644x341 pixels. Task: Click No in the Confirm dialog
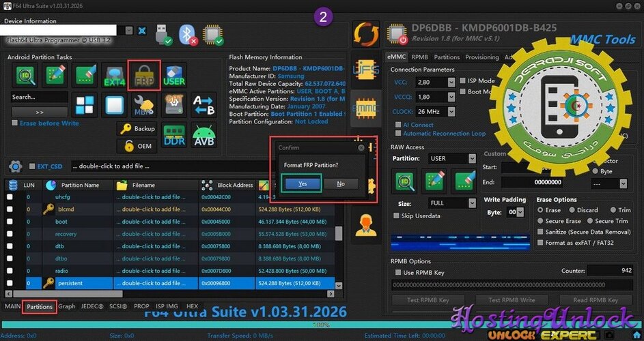[341, 184]
